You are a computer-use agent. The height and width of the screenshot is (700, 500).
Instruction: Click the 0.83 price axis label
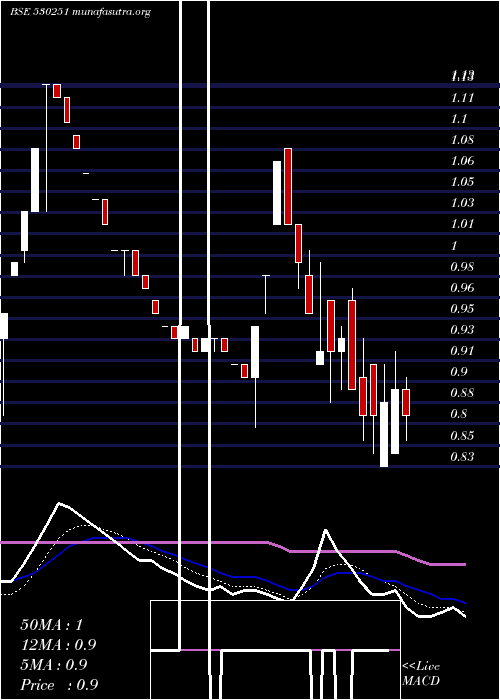[462, 457]
